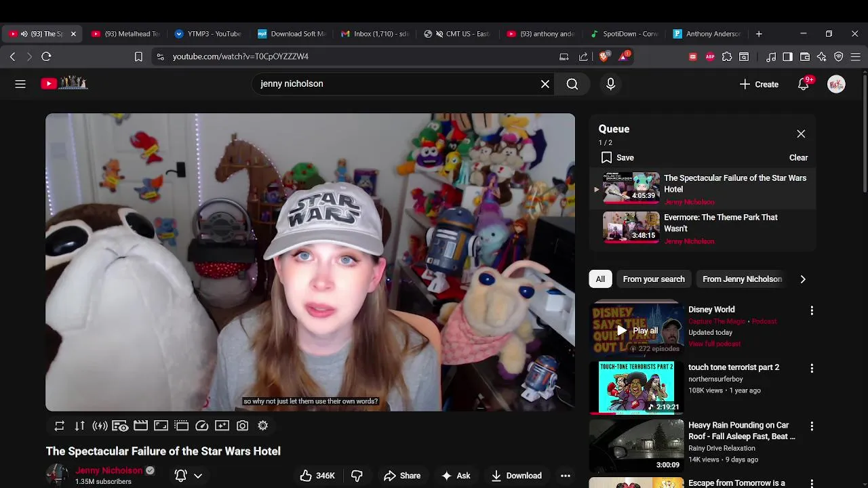Open options menu for touch tone terrorist
868x488 pixels.
pyautogui.click(x=812, y=368)
